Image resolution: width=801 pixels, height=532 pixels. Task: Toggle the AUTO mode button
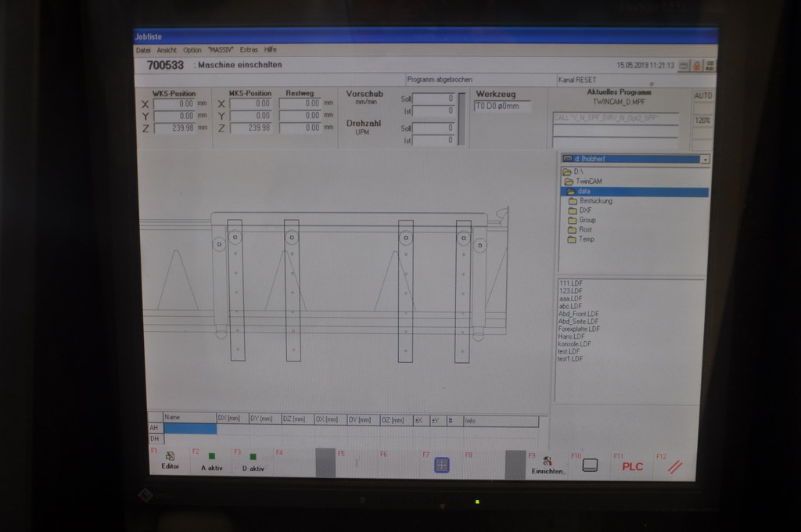pos(702,95)
